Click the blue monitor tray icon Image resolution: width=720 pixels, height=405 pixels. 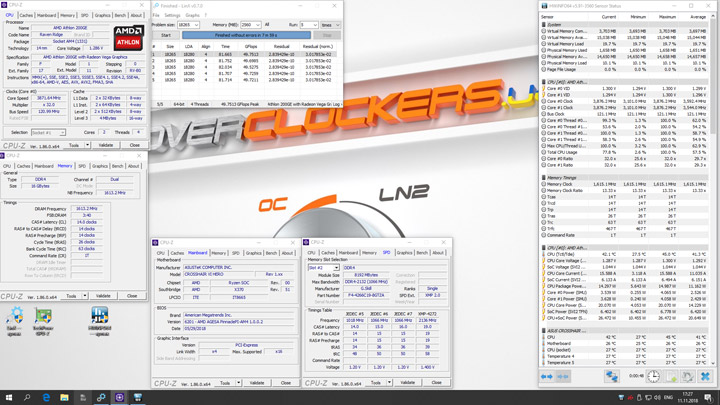(621, 398)
